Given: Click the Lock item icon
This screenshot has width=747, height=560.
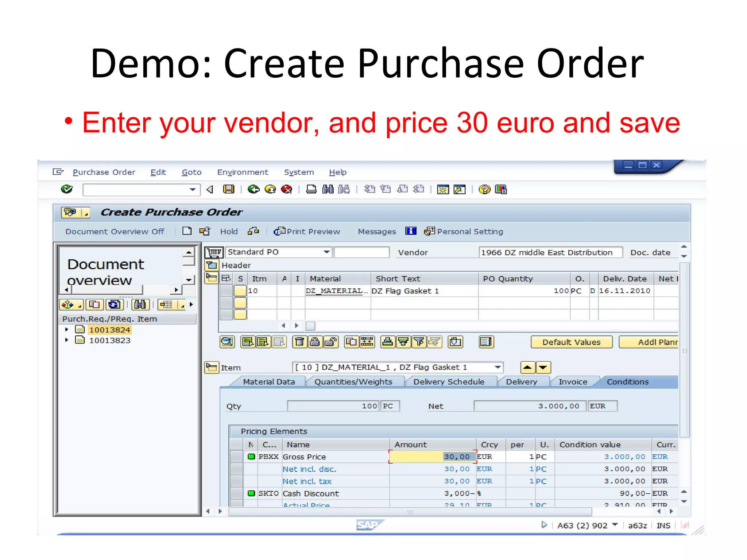Looking at the screenshot, I should pos(315,342).
